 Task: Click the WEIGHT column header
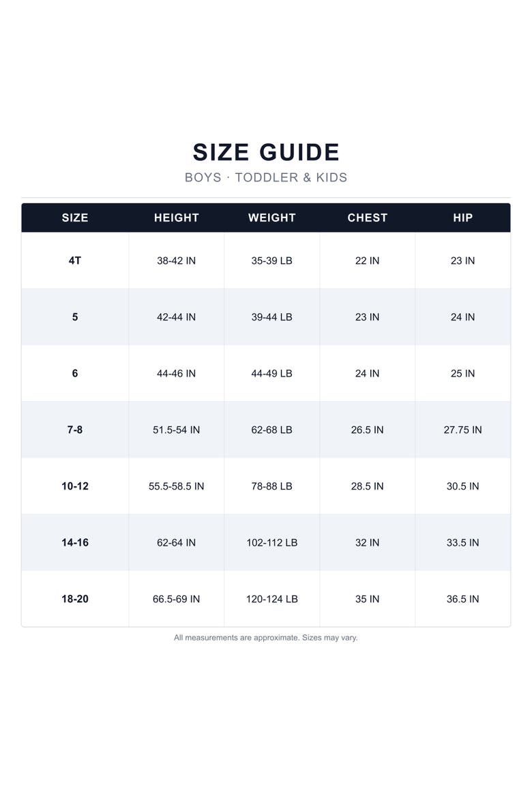click(272, 218)
